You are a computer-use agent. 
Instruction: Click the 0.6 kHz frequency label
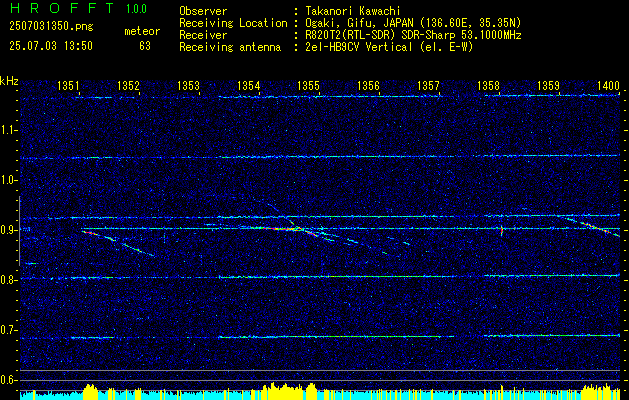tap(9, 380)
